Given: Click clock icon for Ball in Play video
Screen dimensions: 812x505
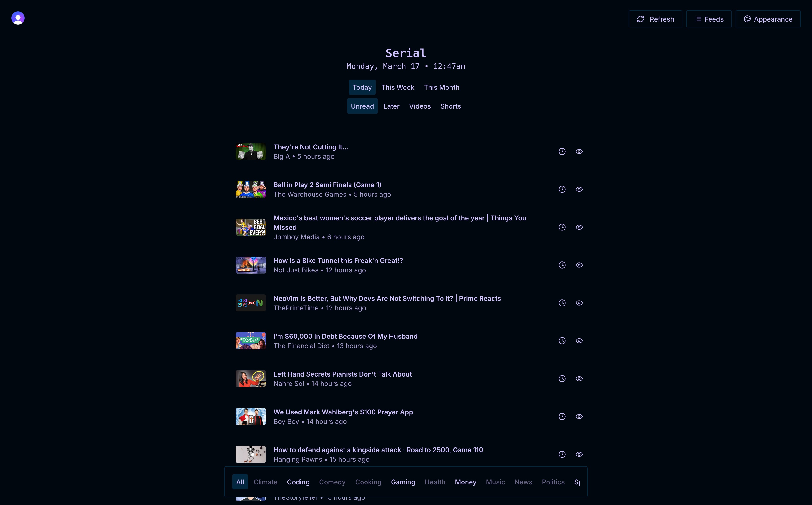Looking at the screenshot, I should (562, 189).
